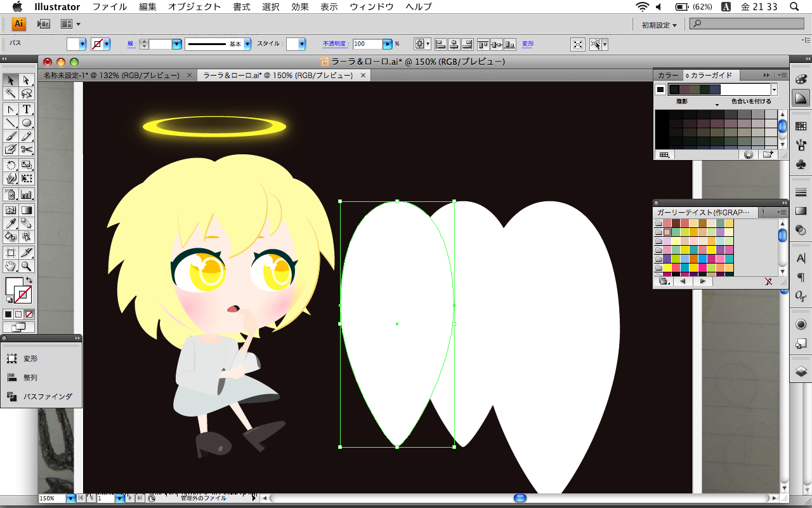Pick the Pen tool in the toolbox

point(11,109)
